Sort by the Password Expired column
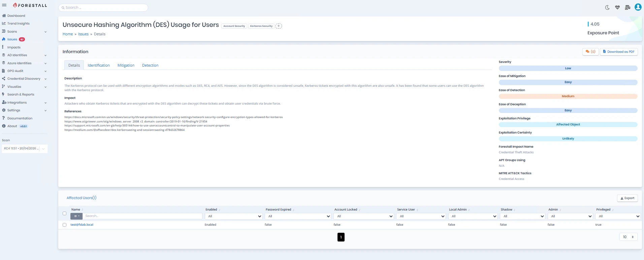The height and width of the screenshot is (260, 644). pyautogui.click(x=280, y=210)
